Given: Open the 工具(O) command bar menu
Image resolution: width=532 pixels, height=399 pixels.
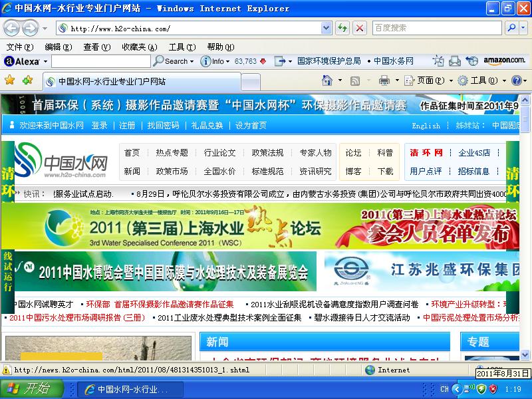Looking at the screenshot, I should 481,80.
